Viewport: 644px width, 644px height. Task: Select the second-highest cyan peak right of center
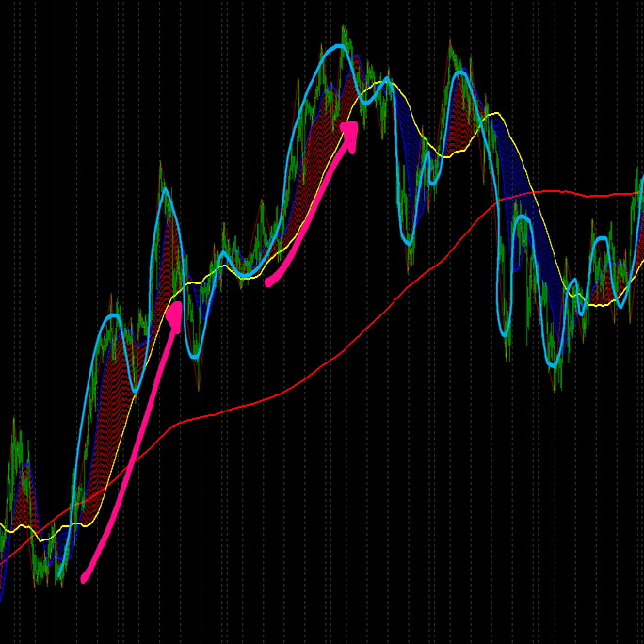[460, 73]
